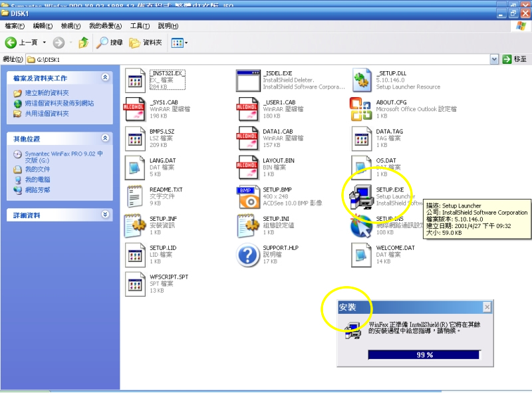Select the SETUP.LID file icon

[x=135, y=255]
